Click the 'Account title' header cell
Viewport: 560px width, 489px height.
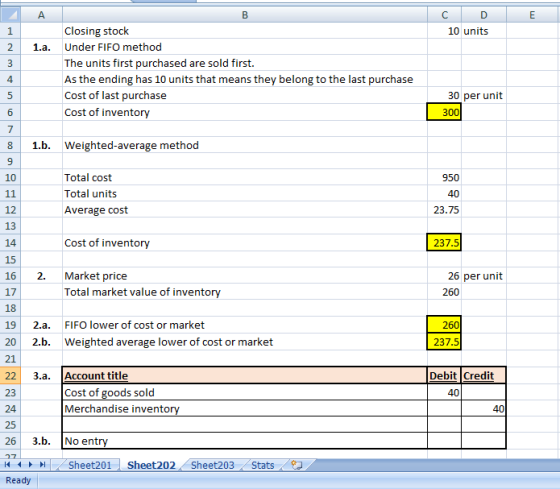point(245,375)
